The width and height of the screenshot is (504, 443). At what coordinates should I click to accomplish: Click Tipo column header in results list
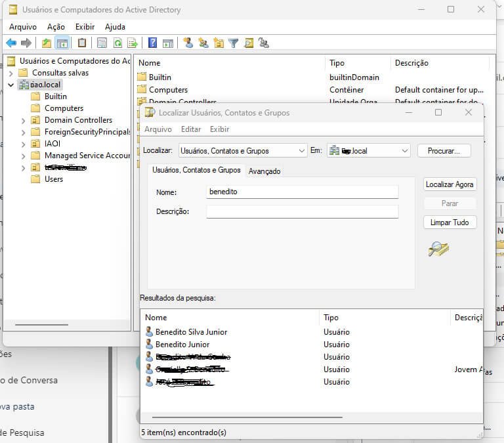coord(385,317)
